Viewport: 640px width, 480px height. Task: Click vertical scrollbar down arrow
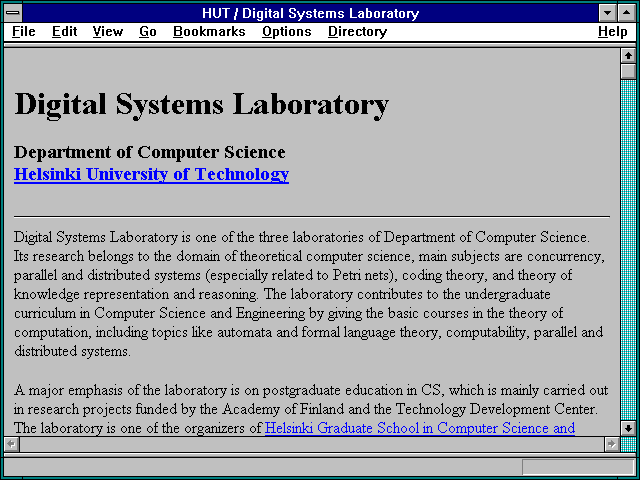[628, 428]
